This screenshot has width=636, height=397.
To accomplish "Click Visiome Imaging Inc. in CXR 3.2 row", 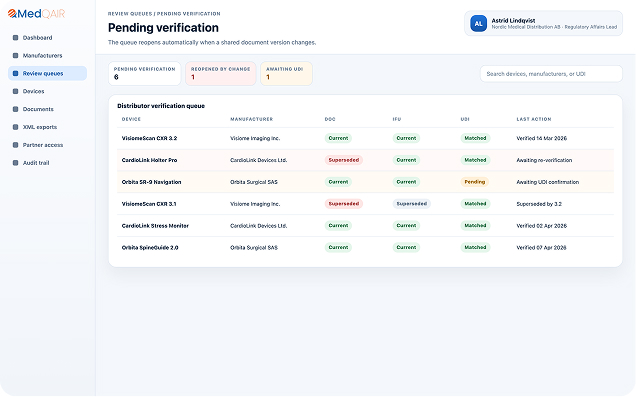I will (255, 138).
